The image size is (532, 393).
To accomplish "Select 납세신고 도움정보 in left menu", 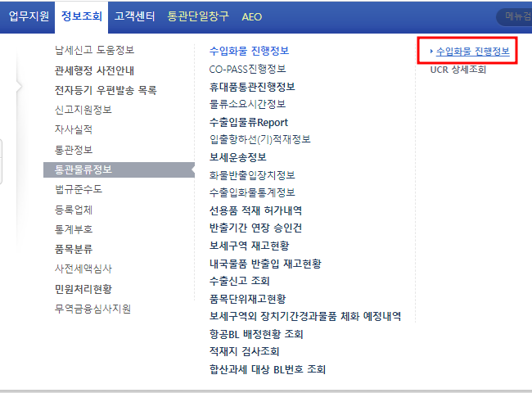I will [95, 50].
